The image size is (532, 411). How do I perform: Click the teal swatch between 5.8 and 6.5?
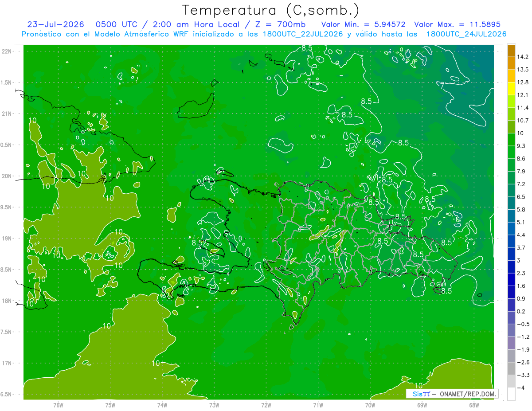click(x=511, y=203)
